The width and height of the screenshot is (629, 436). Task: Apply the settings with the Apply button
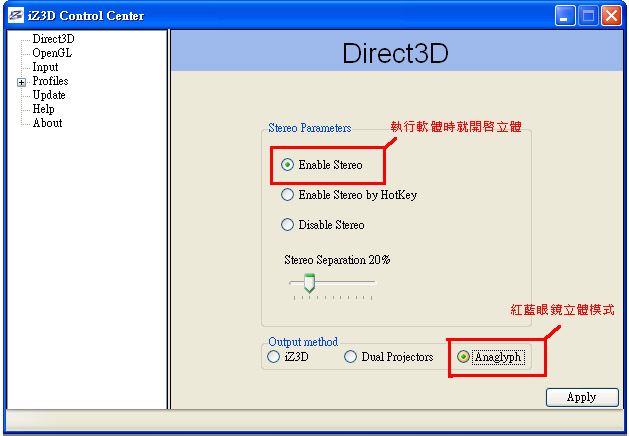[582, 397]
